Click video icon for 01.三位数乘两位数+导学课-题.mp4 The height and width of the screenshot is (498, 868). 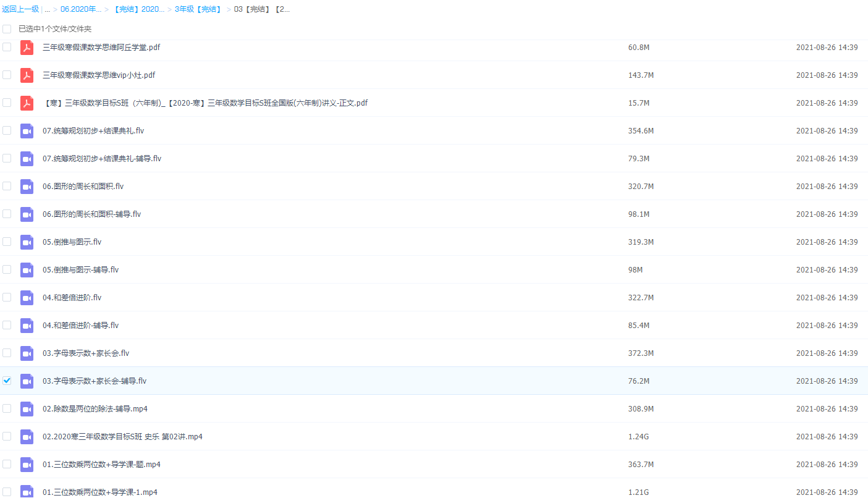(x=27, y=465)
